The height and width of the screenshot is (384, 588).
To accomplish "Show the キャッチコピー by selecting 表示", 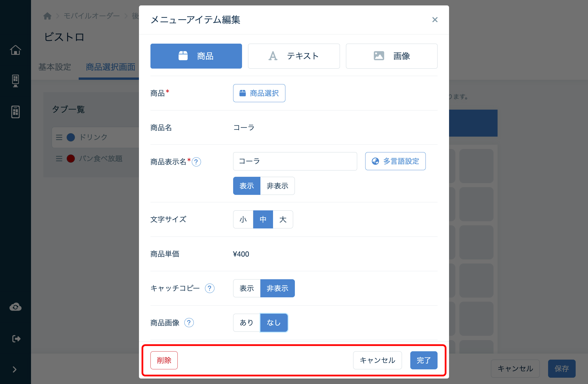I will 246,288.
